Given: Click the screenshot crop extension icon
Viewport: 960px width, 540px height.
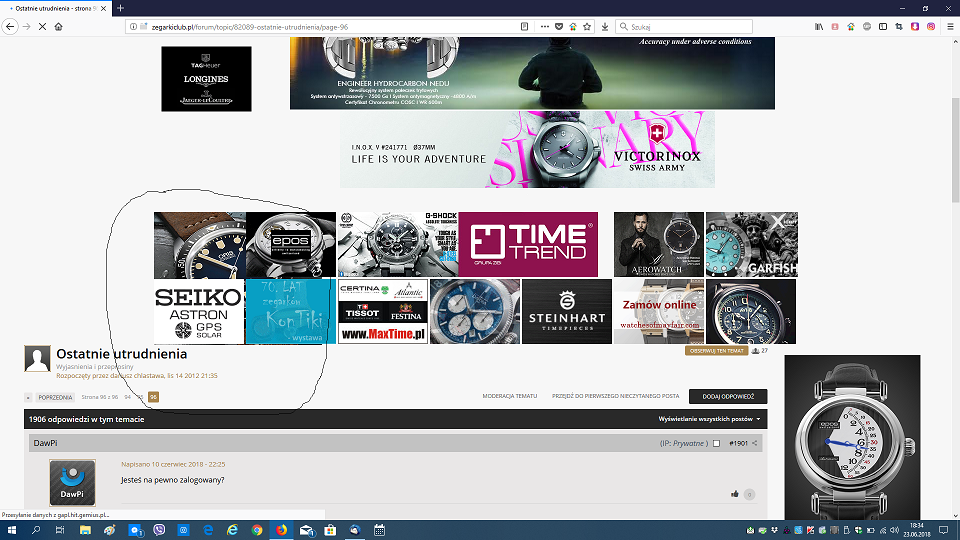Looking at the screenshot, I should (x=899, y=27).
